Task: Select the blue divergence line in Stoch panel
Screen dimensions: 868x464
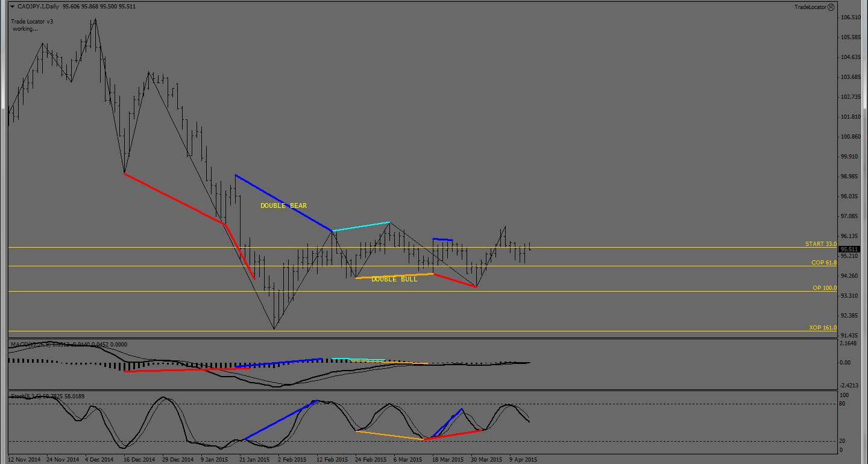Action: click(x=280, y=419)
